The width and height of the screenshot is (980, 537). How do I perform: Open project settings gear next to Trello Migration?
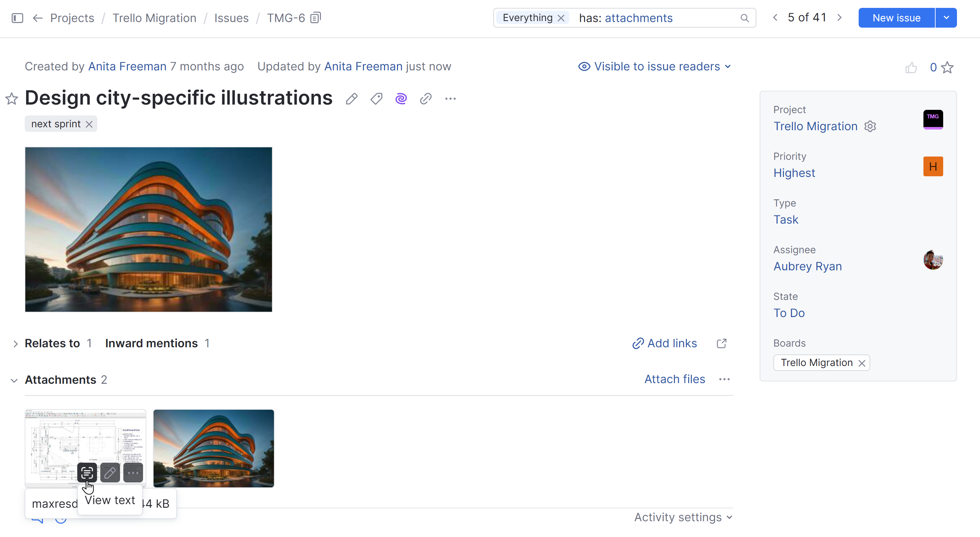click(870, 126)
